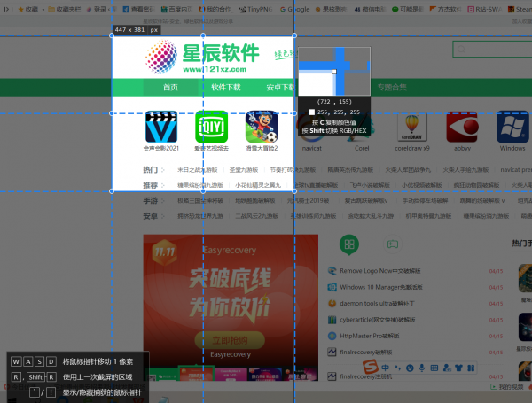Click the 热门 category label
The image size is (532, 403).
coord(151,170)
